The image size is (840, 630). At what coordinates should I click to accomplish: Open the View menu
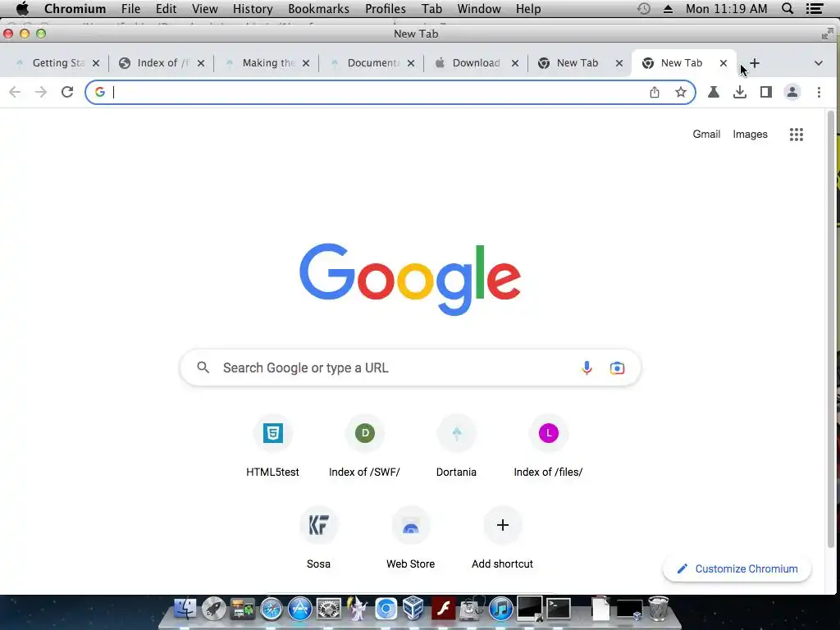204,9
